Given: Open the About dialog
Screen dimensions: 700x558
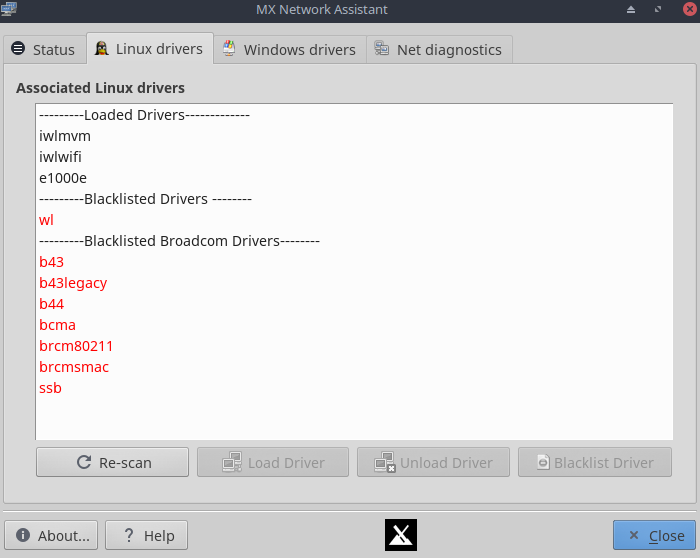Looking at the screenshot, I should [x=51, y=535].
